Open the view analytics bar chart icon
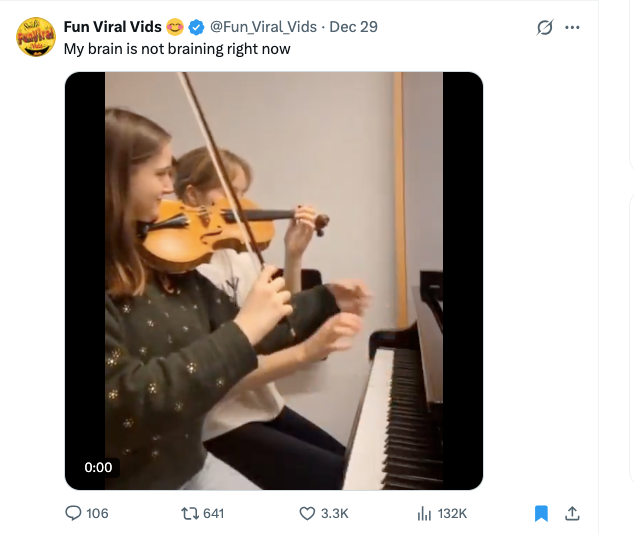Screen dimensions: 634x535 (x=423, y=513)
